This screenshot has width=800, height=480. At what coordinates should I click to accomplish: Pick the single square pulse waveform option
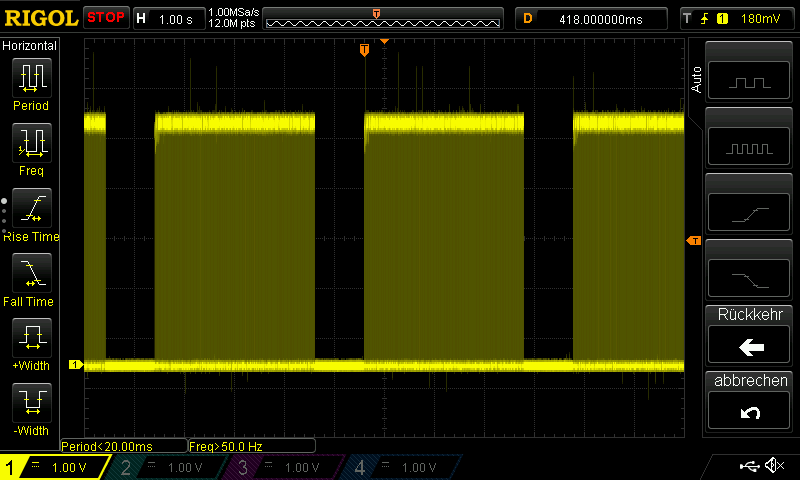pos(751,82)
